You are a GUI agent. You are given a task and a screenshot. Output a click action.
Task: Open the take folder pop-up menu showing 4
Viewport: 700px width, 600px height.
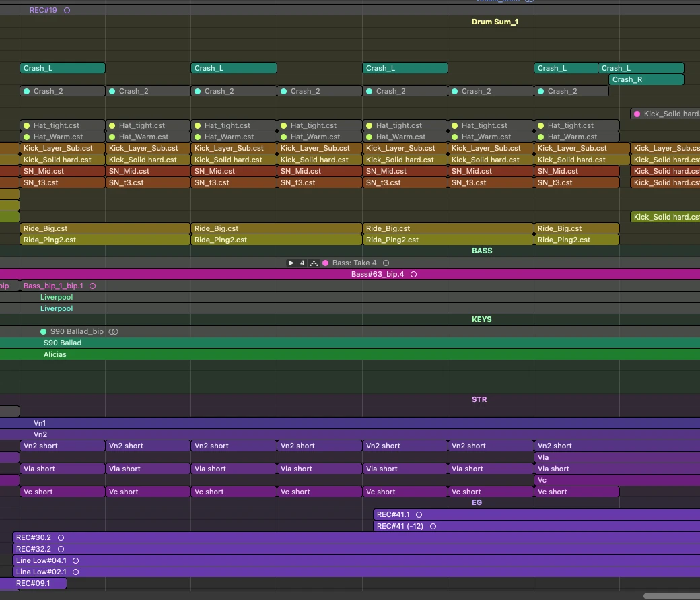point(302,263)
